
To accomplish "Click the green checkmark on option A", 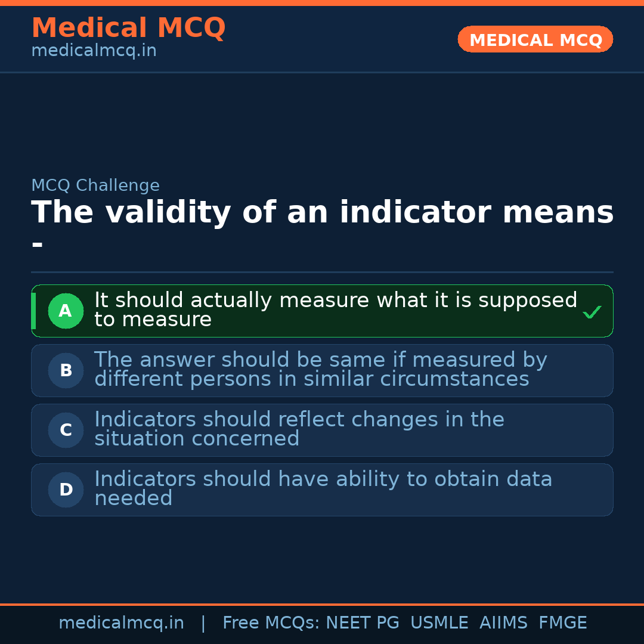I will [x=592, y=312].
